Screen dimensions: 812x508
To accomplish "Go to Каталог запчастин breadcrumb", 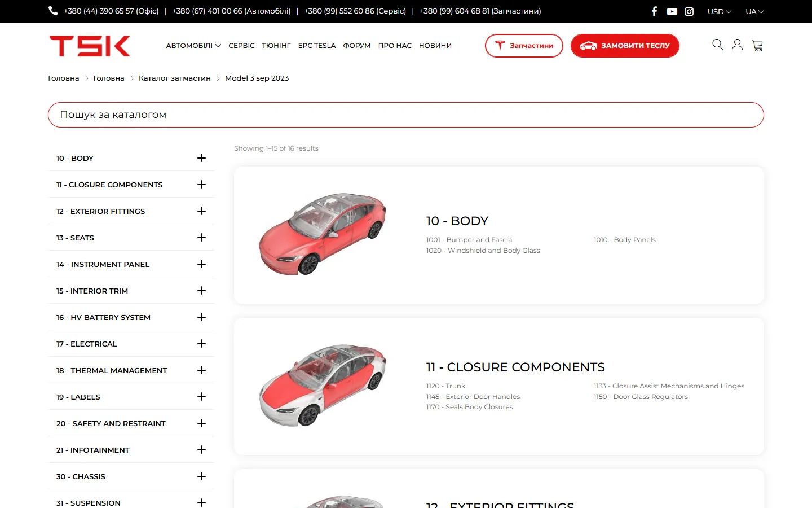I will click(175, 78).
